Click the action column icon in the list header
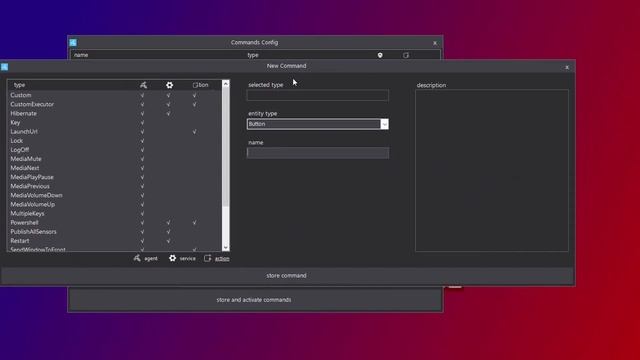 pyautogui.click(x=196, y=85)
